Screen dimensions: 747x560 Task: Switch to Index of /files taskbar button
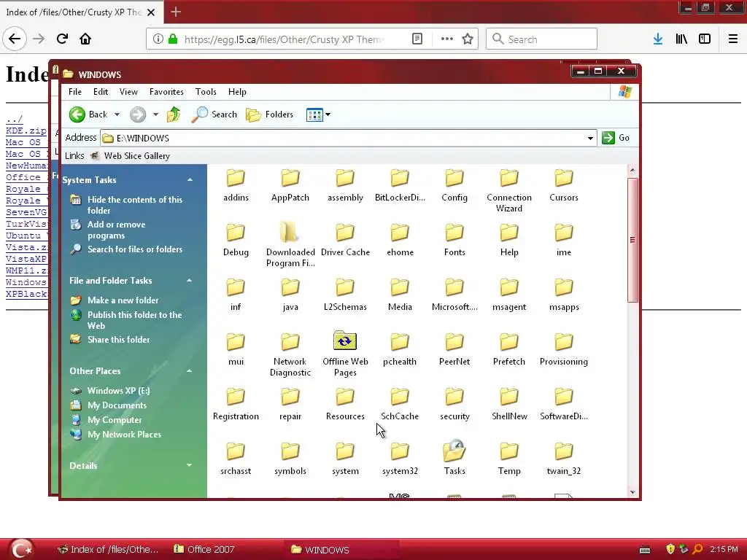108,550
